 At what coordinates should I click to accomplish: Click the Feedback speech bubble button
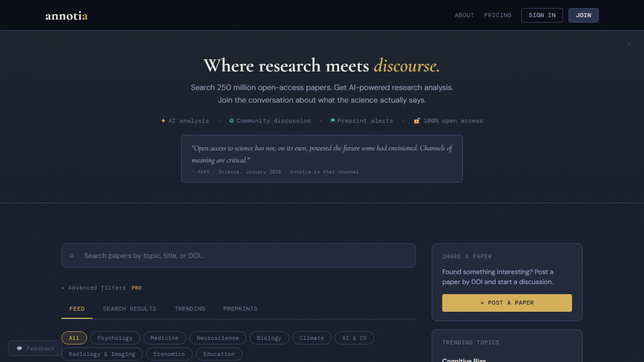(35, 348)
